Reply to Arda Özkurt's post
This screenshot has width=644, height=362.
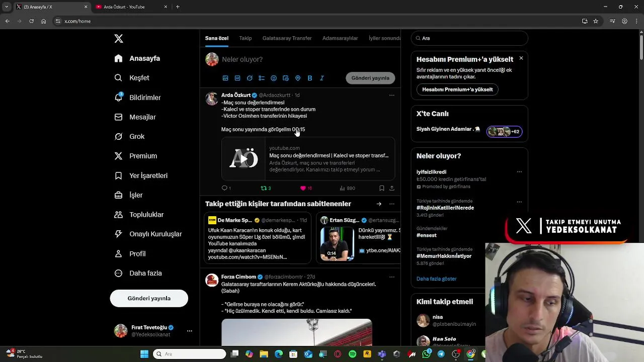pyautogui.click(x=226, y=188)
